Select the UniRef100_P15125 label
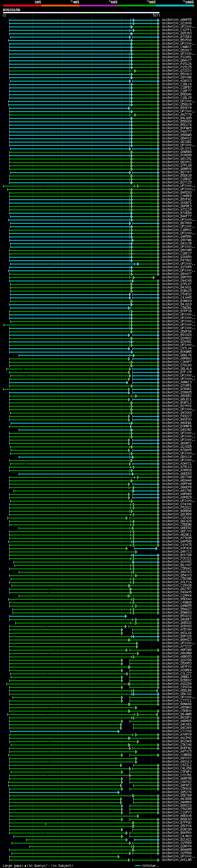Image resolution: width=197 pixels, height=868 pixels. (177, 67)
